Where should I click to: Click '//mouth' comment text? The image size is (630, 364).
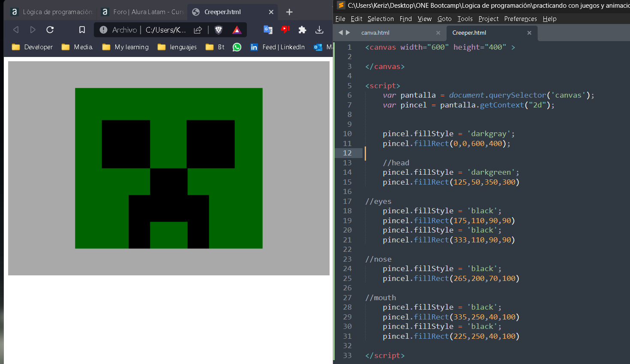(381, 298)
